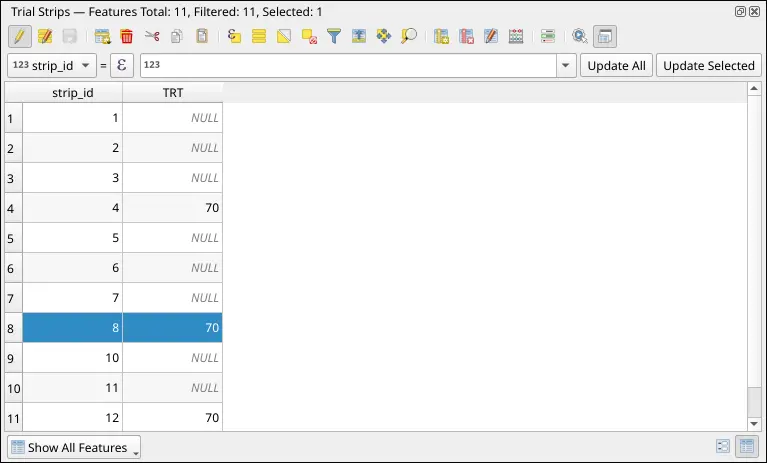
Task: Invert the feature selection
Action: [284, 37]
